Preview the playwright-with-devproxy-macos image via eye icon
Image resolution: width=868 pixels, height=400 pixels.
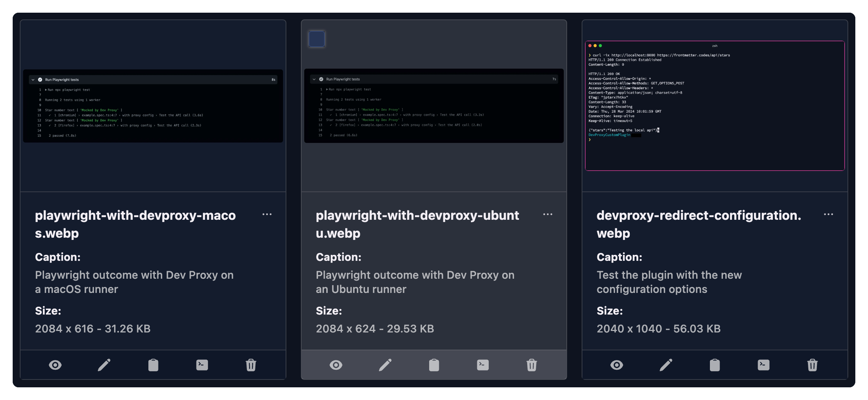55,365
